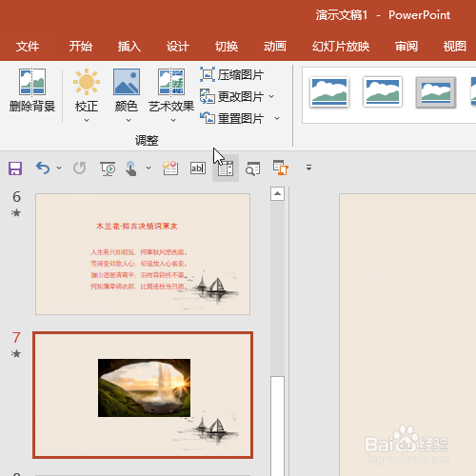
Task: Select slide 7 thumbnail with waterfall picture
Action: (x=143, y=395)
